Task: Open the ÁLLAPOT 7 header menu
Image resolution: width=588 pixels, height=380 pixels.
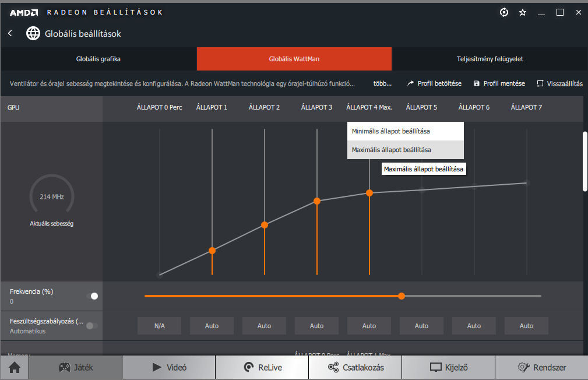Action: click(x=526, y=107)
